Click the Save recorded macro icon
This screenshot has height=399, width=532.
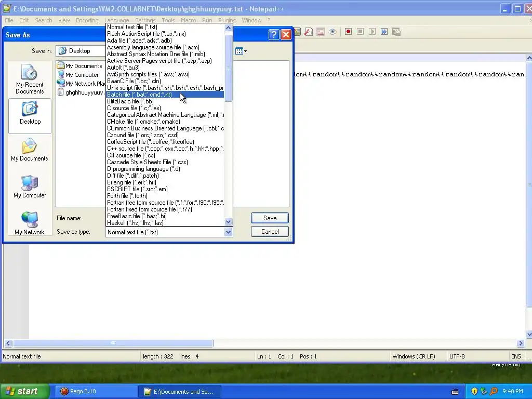(x=396, y=32)
